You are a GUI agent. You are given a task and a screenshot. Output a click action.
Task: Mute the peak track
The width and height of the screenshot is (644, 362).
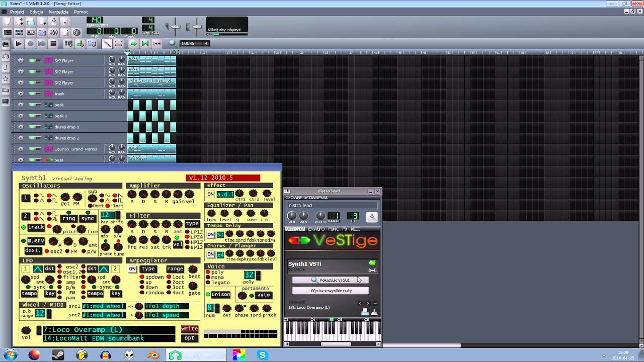[32, 105]
